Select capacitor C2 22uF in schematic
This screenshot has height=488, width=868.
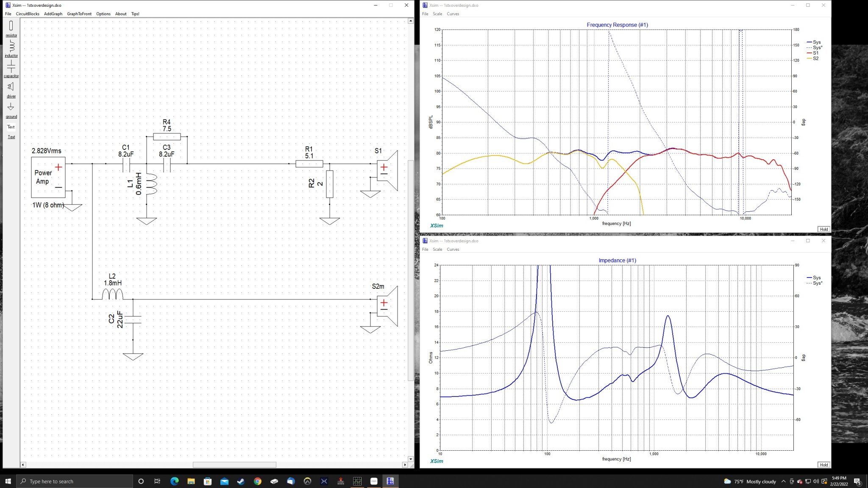(x=133, y=319)
